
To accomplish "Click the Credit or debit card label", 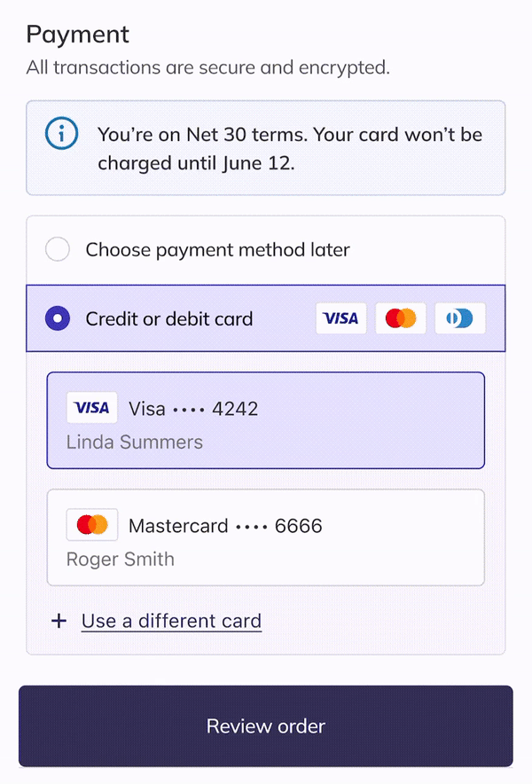I will tap(169, 318).
